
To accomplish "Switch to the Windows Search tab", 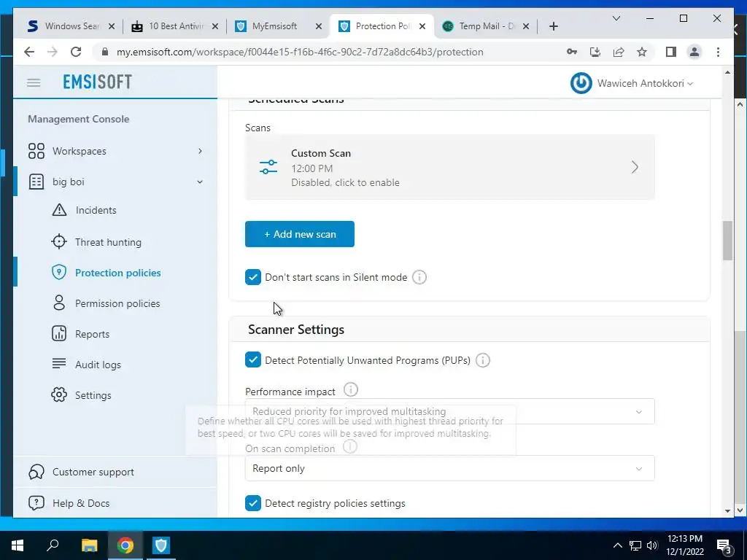I will [x=71, y=26].
